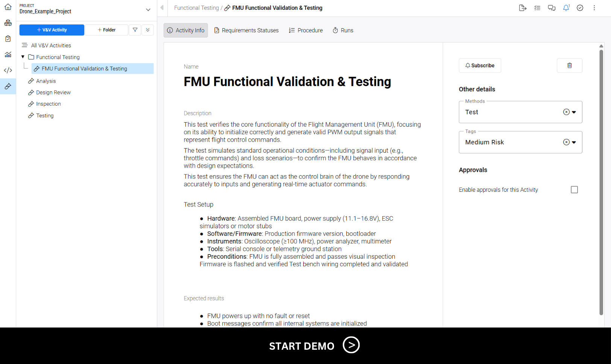This screenshot has height=364, width=611.
Task: Click the home icon in left sidebar
Action: [8, 7]
